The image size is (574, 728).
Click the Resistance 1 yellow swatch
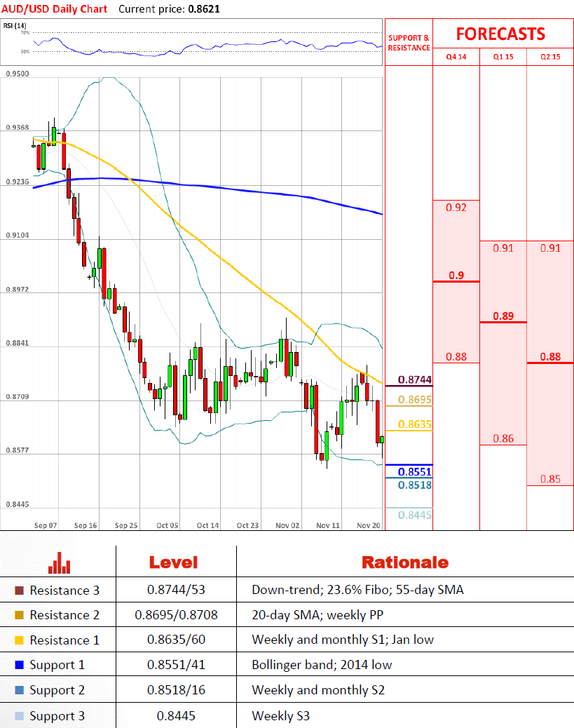pyautogui.click(x=19, y=640)
